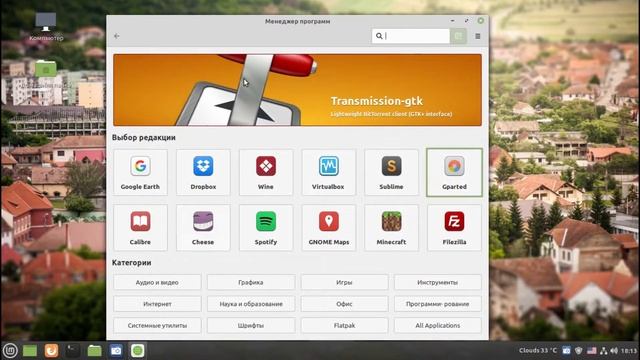Open the Игры category

click(x=344, y=282)
